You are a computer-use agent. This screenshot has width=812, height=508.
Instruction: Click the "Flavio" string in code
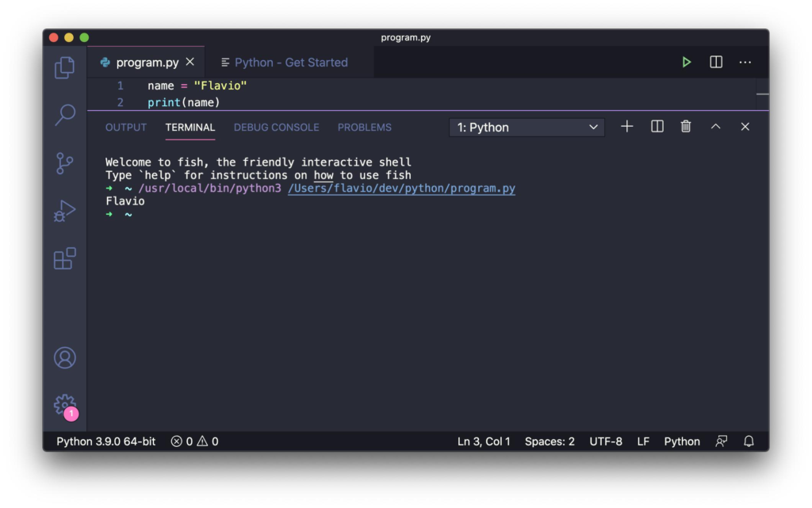click(220, 86)
